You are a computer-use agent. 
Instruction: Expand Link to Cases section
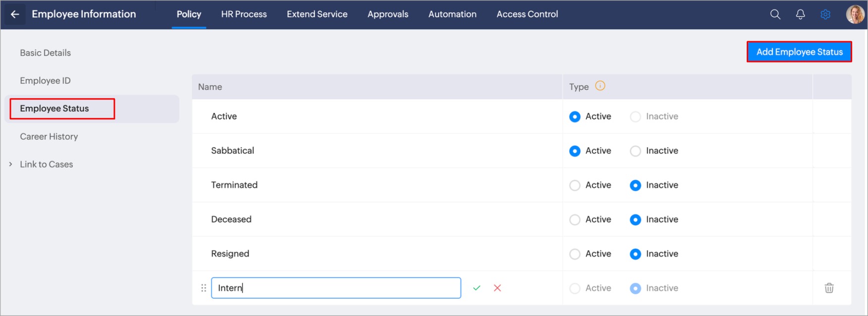pos(11,164)
